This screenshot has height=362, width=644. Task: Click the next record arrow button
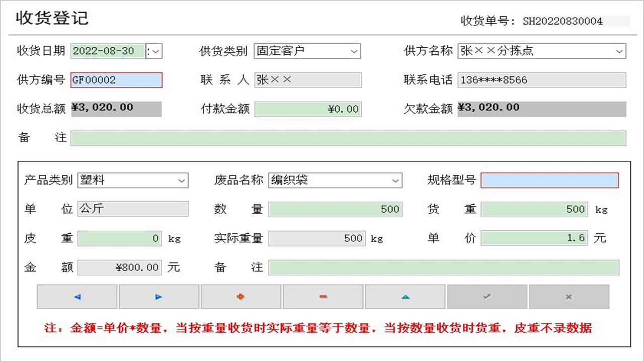coord(159,297)
